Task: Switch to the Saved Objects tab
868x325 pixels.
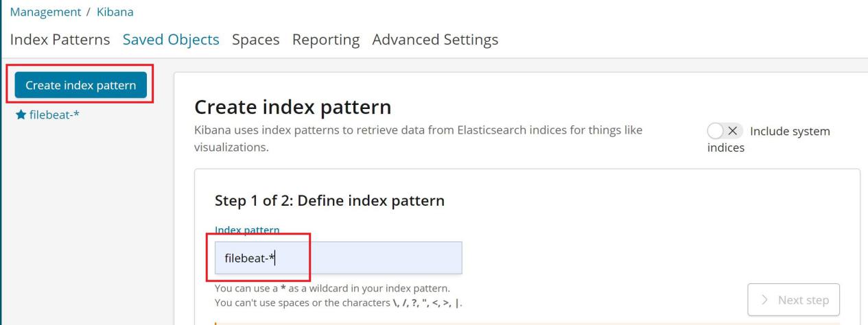Action: click(x=171, y=40)
